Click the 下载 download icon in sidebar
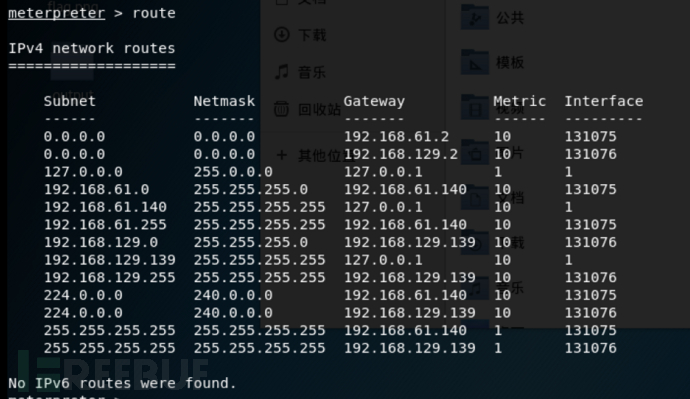690x399 pixels. pyautogui.click(x=282, y=34)
